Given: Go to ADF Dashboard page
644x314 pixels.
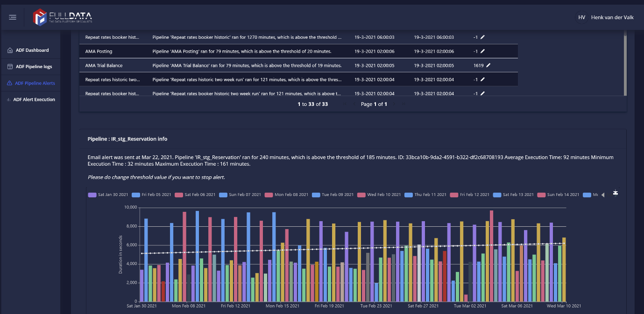Looking at the screenshot, I should pos(32,50).
